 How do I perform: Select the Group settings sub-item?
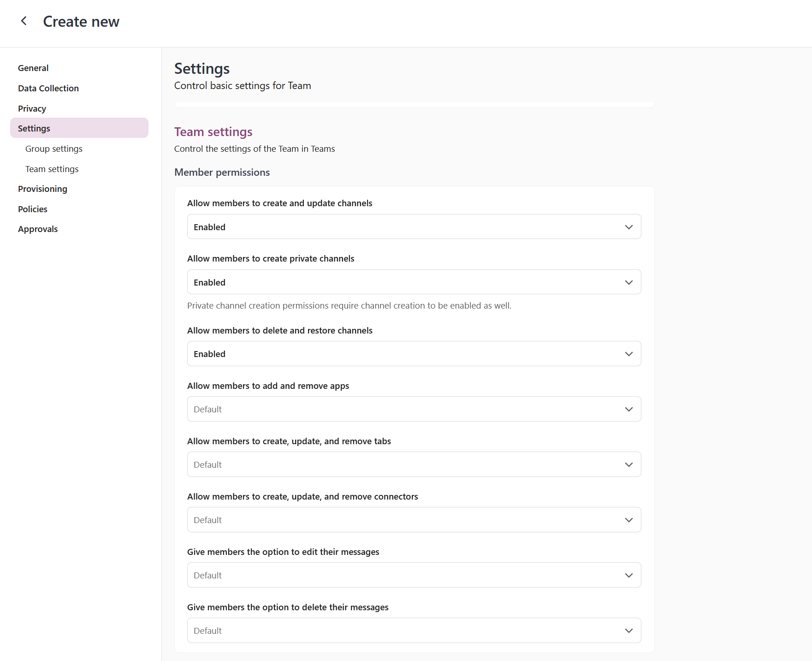[x=53, y=149]
